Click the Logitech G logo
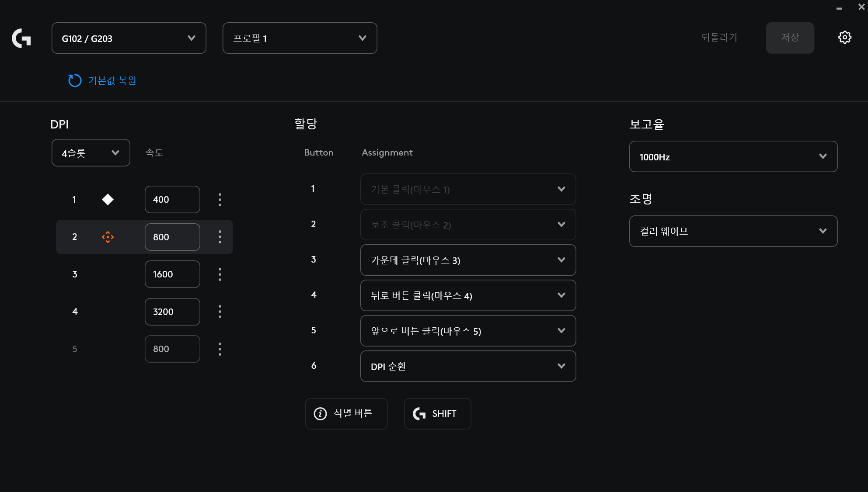This screenshot has width=868, height=492. [x=21, y=38]
